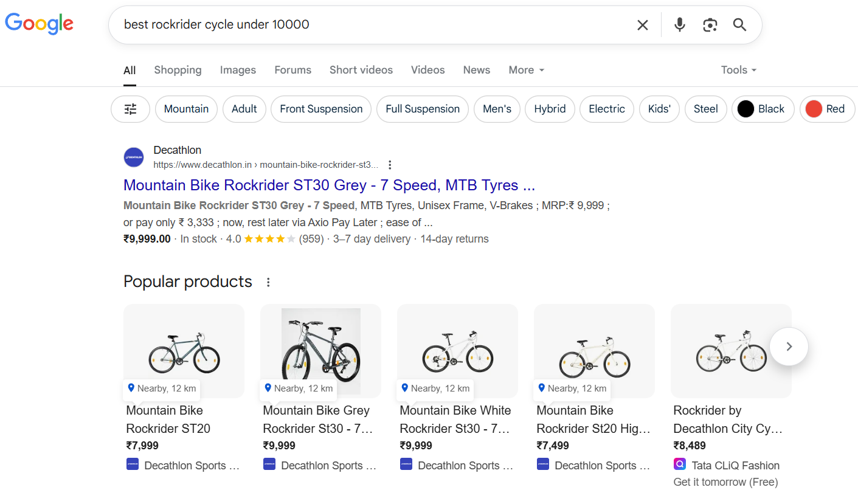Open search by image camera icon
The height and width of the screenshot is (504, 858).
click(x=710, y=25)
